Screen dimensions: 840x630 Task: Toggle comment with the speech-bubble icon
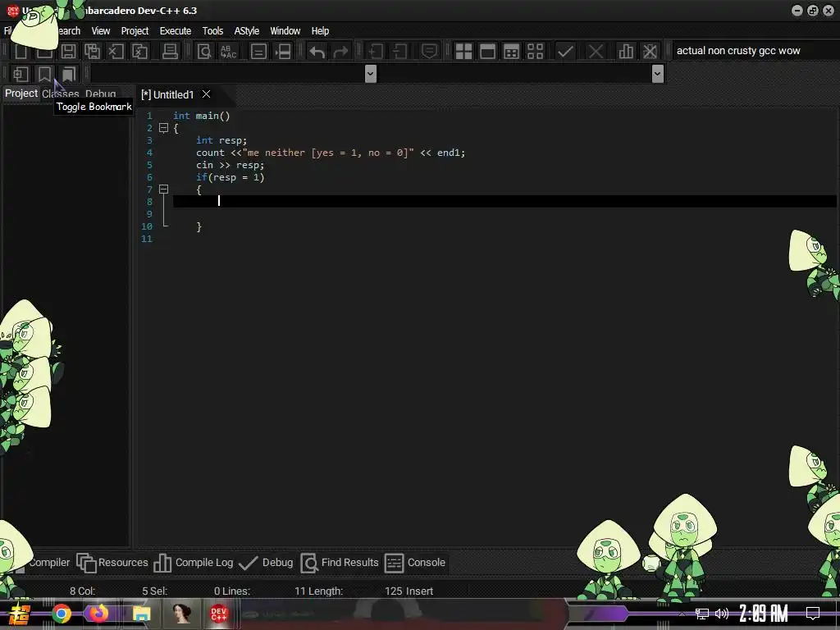(428, 52)
